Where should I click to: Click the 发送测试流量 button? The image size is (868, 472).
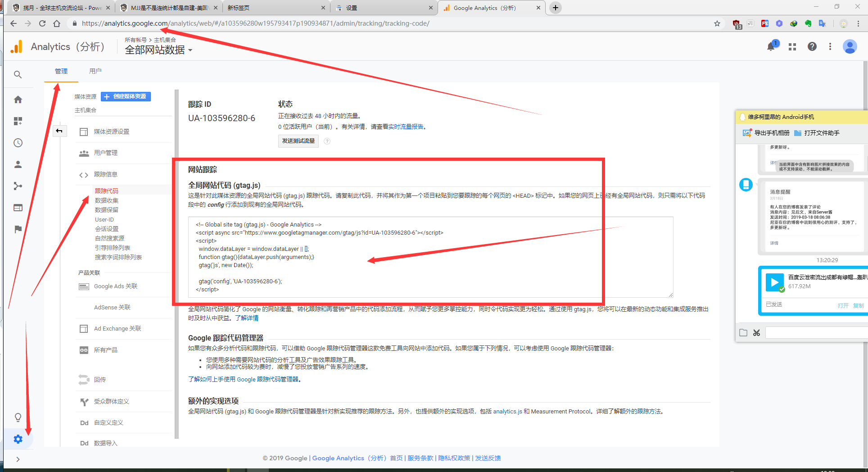point(298,141)
